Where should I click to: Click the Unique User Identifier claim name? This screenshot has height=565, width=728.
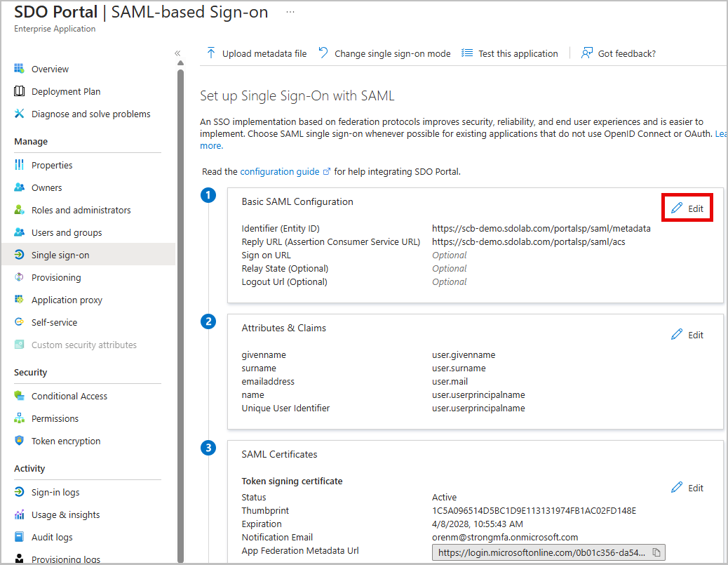click(x=285, y=408)
